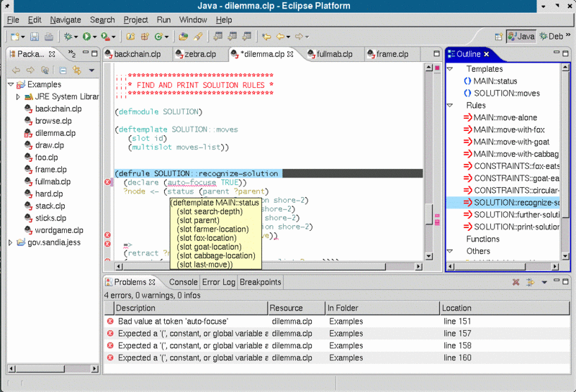Viewport: 576px width, 392px height.
Task: Go to the last edit location icon
Action: [266, 37]
